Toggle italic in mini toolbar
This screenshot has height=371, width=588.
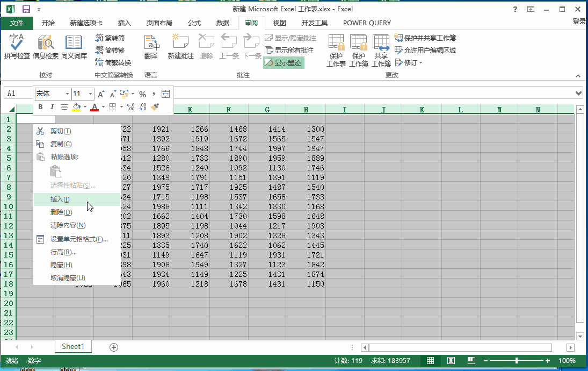coord(52,107)
